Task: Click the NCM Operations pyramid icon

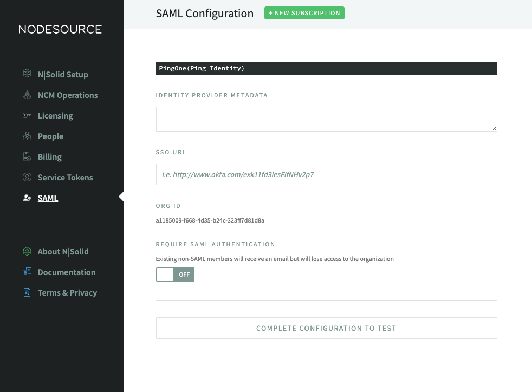Action: coord(27,95)
